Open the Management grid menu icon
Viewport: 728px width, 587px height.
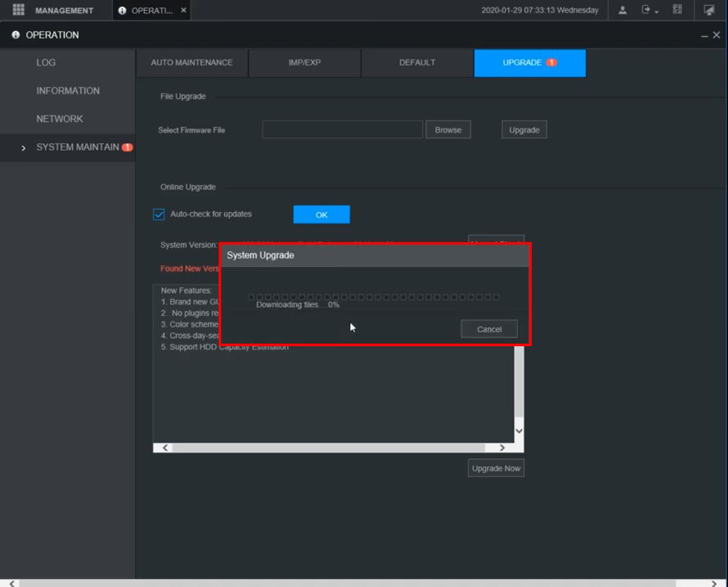click(x=18, y=10)
